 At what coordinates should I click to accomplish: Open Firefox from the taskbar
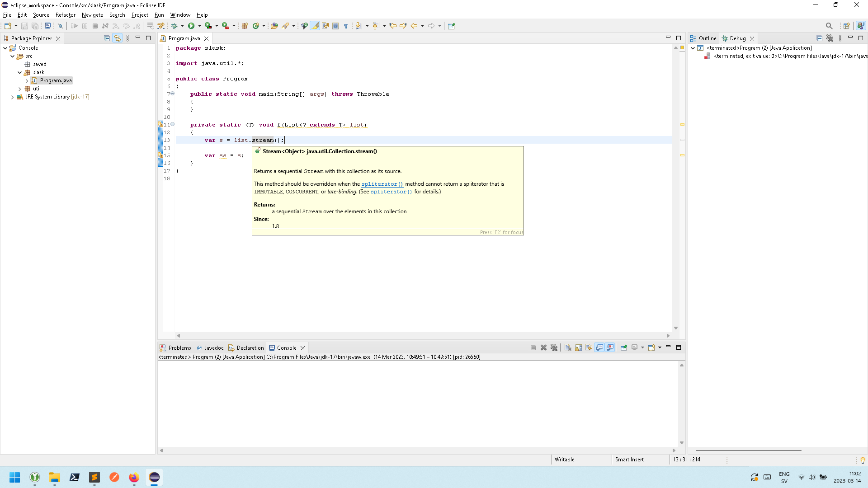tap(134, 478)
